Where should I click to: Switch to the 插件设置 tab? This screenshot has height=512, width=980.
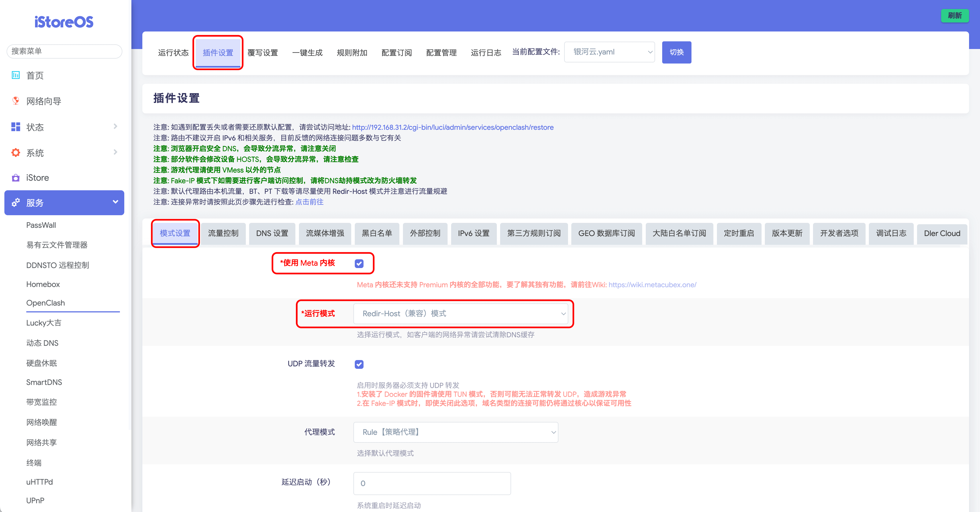pos(218,53)
